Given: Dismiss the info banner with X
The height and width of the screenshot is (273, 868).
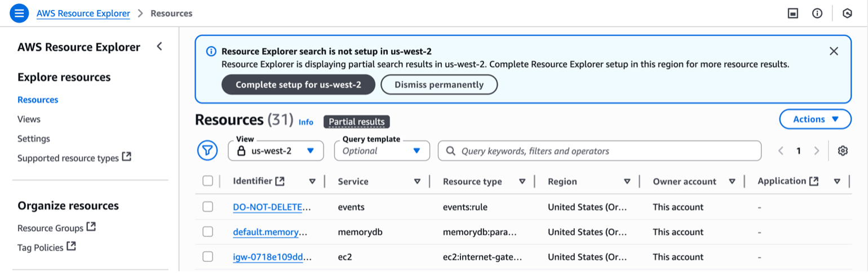Looking at the screenshot, I should point(834,51).
